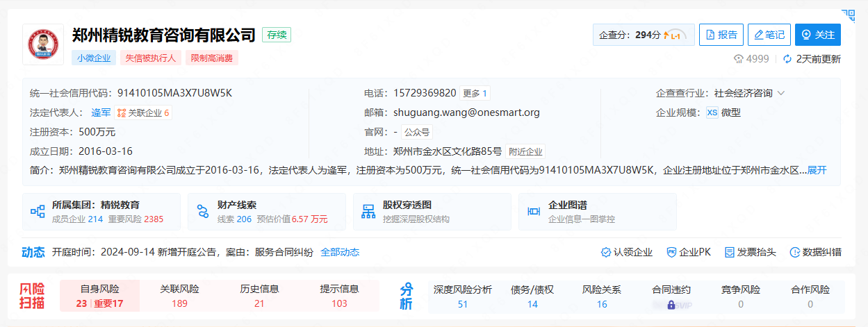
Task: Open the 财产线索 property clues card
Action: (267, 212)
